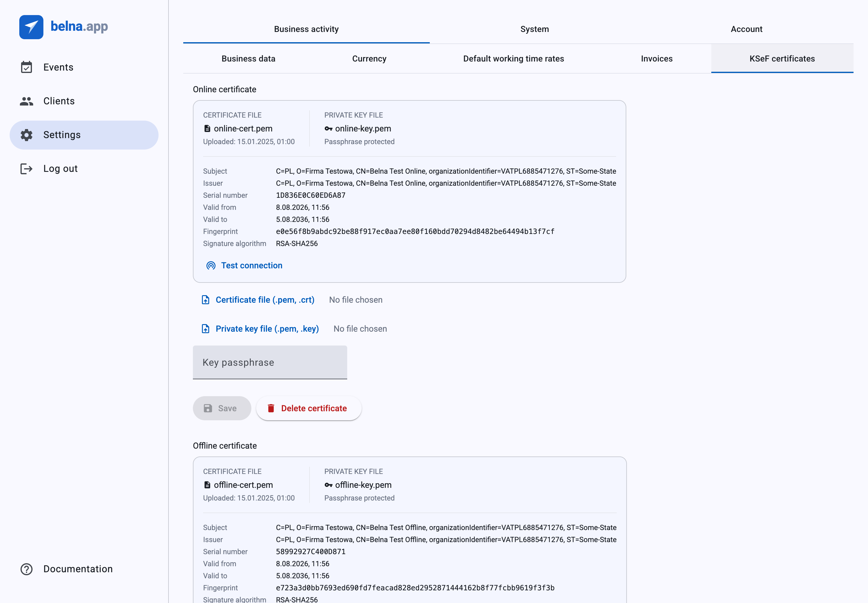Open Documentation from the sidebar

pos(84,569)
